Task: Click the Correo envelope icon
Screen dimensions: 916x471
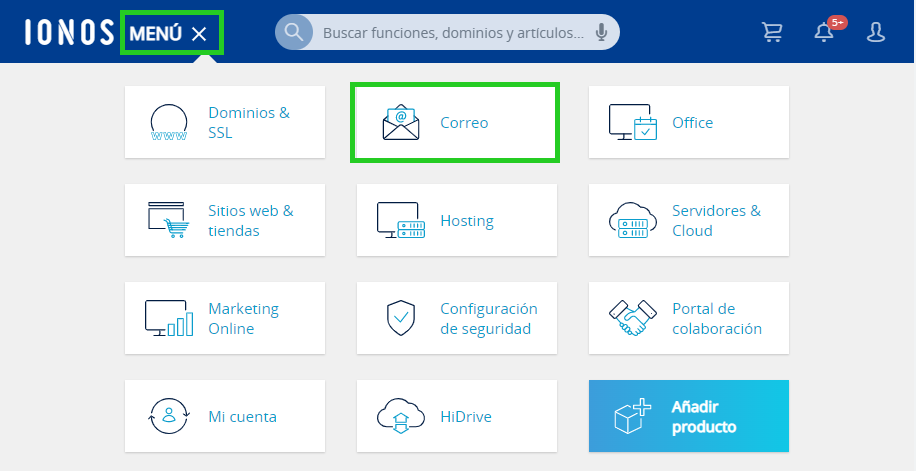Action: click(x=400, y=122)
